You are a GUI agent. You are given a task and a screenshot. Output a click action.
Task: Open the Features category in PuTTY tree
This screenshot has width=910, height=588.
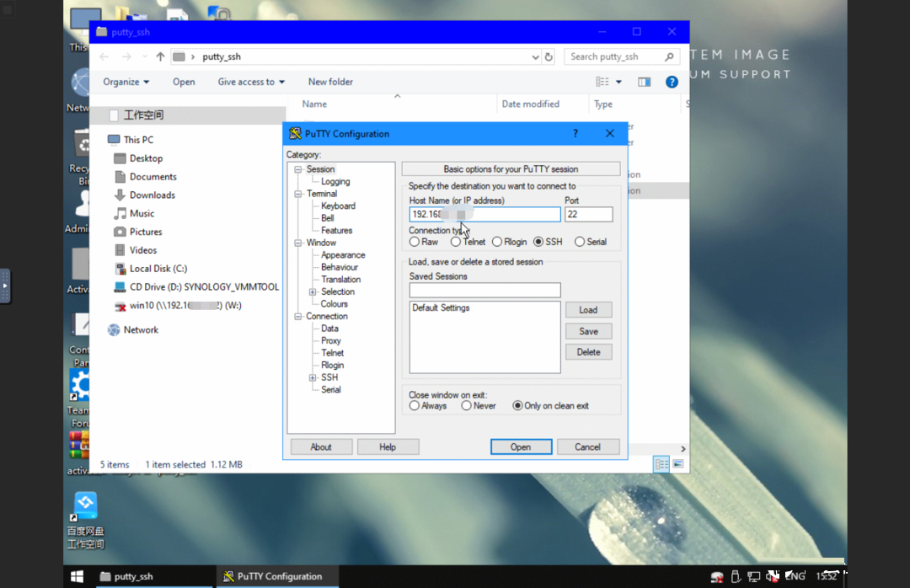click(336, 231)
